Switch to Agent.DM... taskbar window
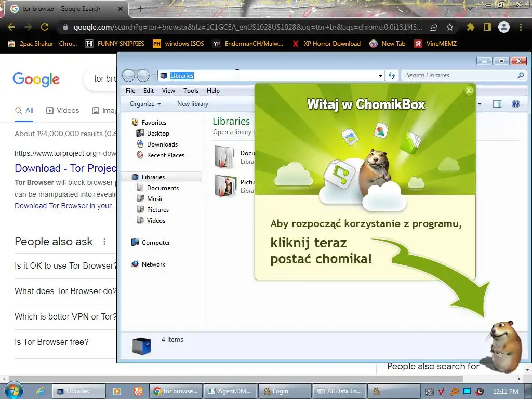The height and width of the screenshot is (399, 532). pos(230,391)
